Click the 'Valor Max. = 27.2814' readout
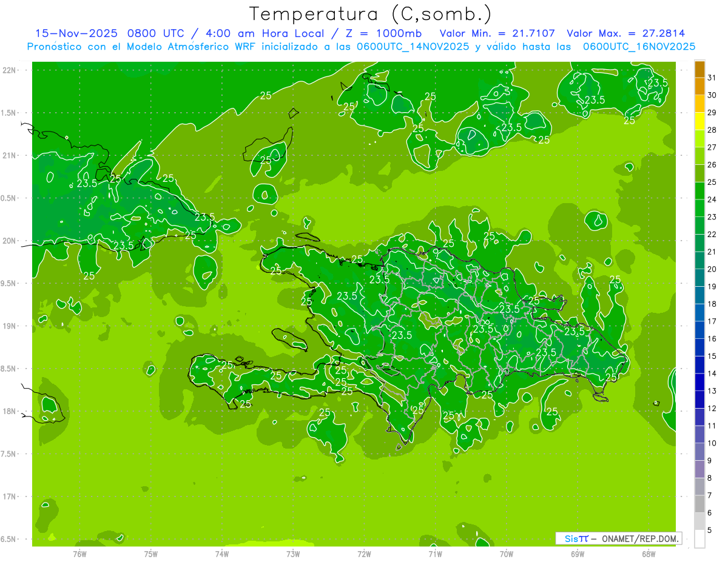This screenshot has width=728, height=562. point(625,33)
